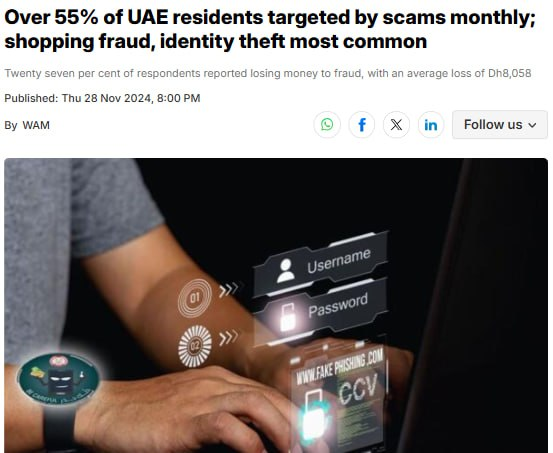Viewport: 553px width, 453px height.
Task: Click the subtitle about Dh8,058 average loss
Action: pyautogui.click(x=268, y=73)
